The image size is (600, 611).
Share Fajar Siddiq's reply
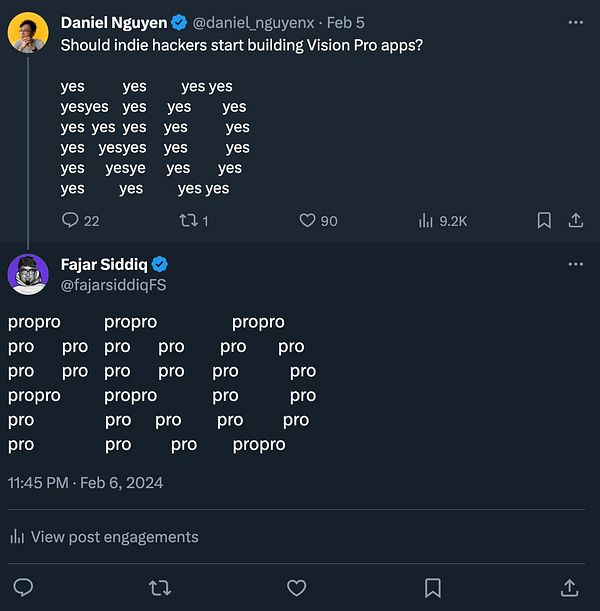click(569, 587)
